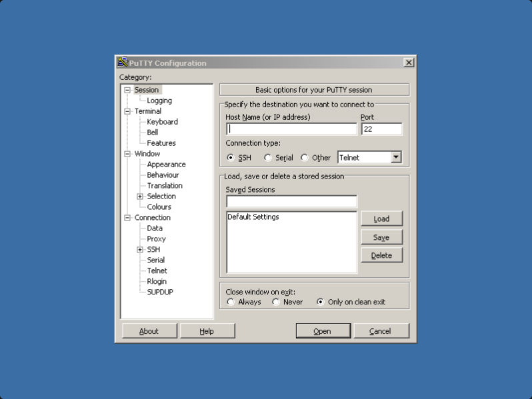Click Open to start the session

[323, 331]
